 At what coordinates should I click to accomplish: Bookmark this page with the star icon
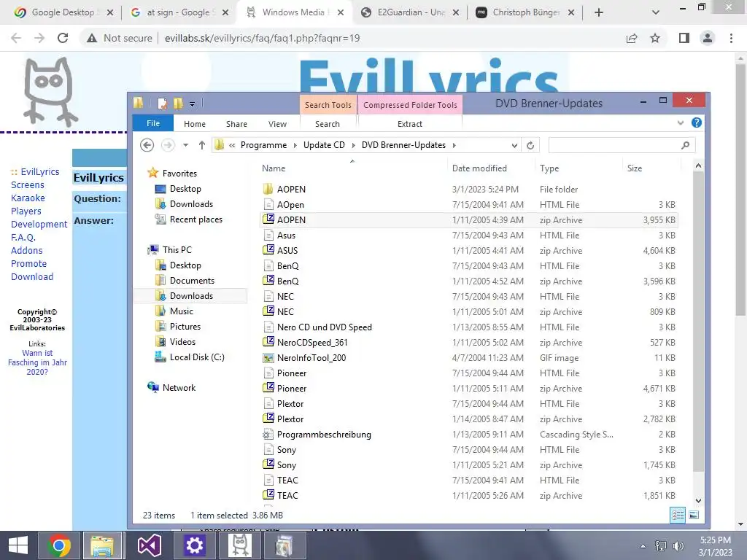point(655,38)
